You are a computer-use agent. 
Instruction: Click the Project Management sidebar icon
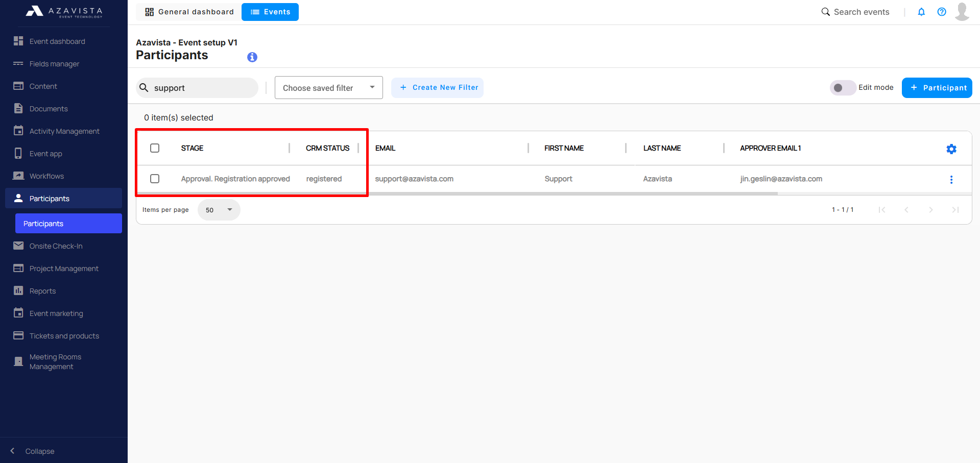18,268
